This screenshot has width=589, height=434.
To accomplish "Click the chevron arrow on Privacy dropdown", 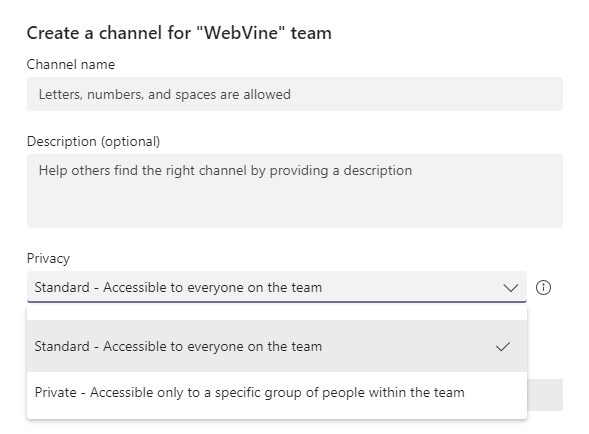I will pos(510,288).
